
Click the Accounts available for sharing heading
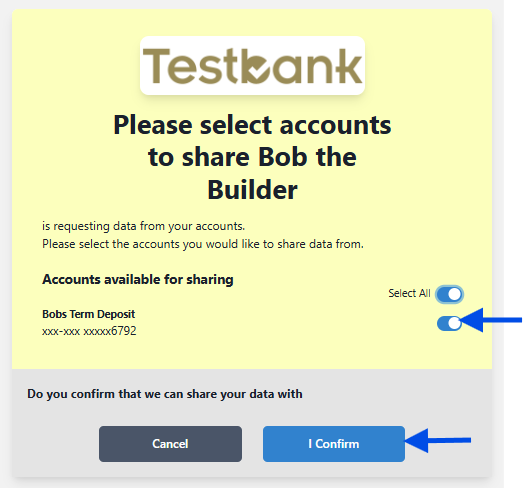[138, 280]
